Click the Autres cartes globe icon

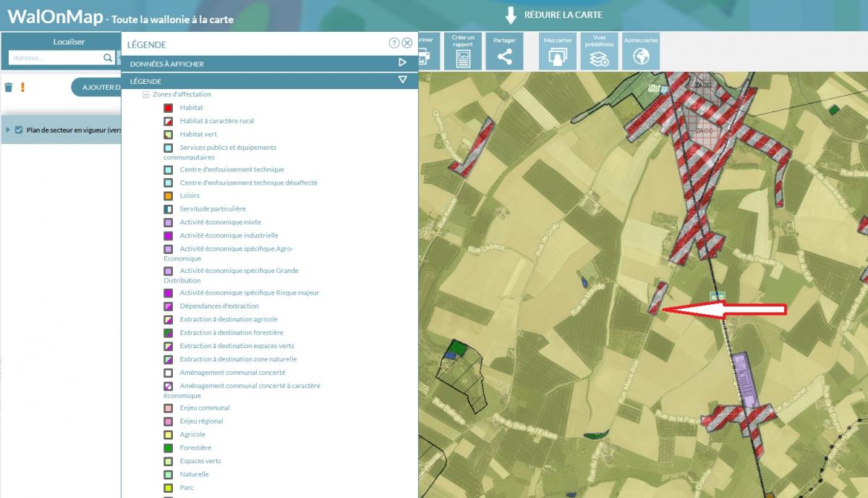click(x=641, y=51)
